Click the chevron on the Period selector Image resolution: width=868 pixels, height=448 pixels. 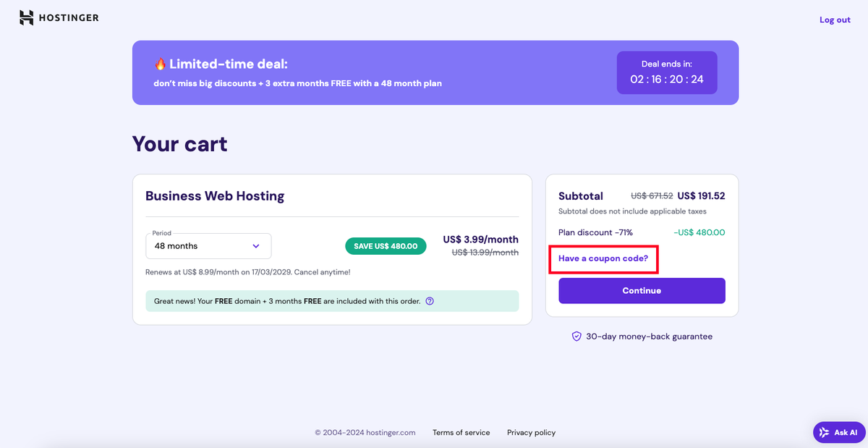click(256, 246)
